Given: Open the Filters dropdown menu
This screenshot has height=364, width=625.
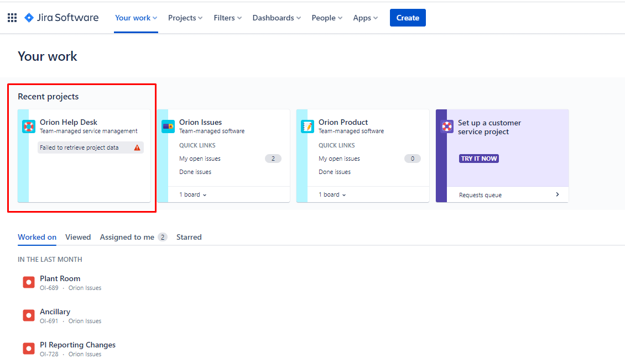Looking at the screenshot, I should coord(227,18).
